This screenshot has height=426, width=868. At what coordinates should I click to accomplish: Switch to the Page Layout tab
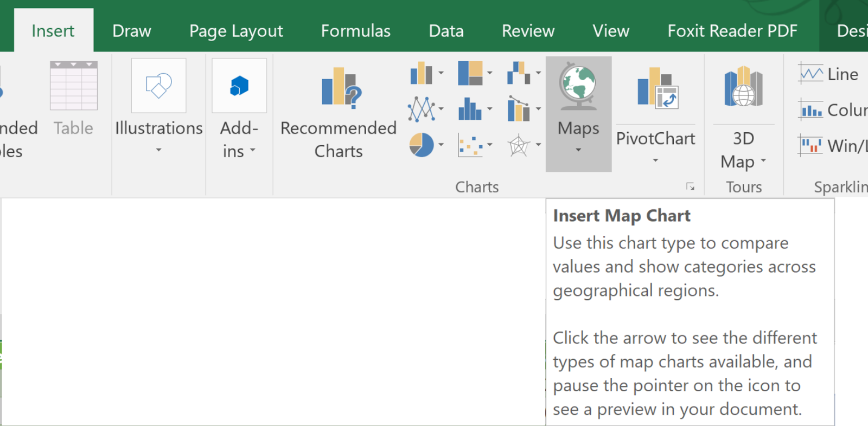tap(236, 31)
